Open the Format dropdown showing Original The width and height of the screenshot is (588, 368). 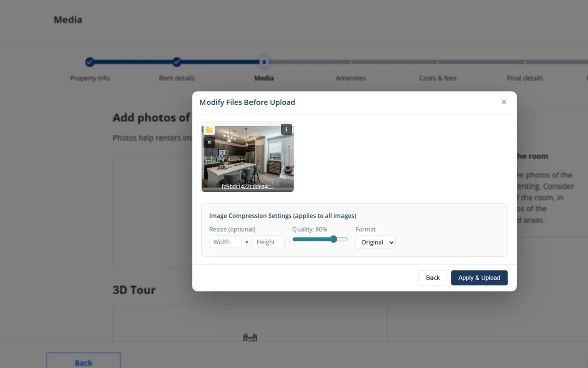(x=375, y=242)
